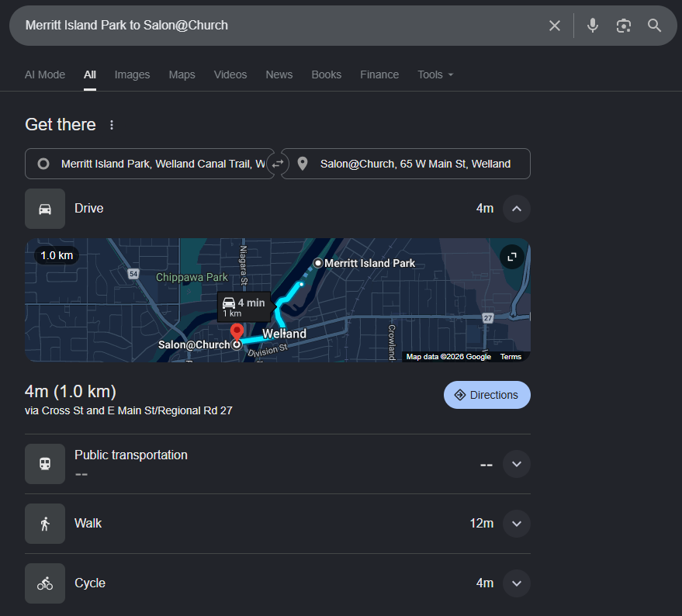The width and height of the screenshot is (682, 616).
Task: Swap origin and destination arrows
Action: pos(278,164)
